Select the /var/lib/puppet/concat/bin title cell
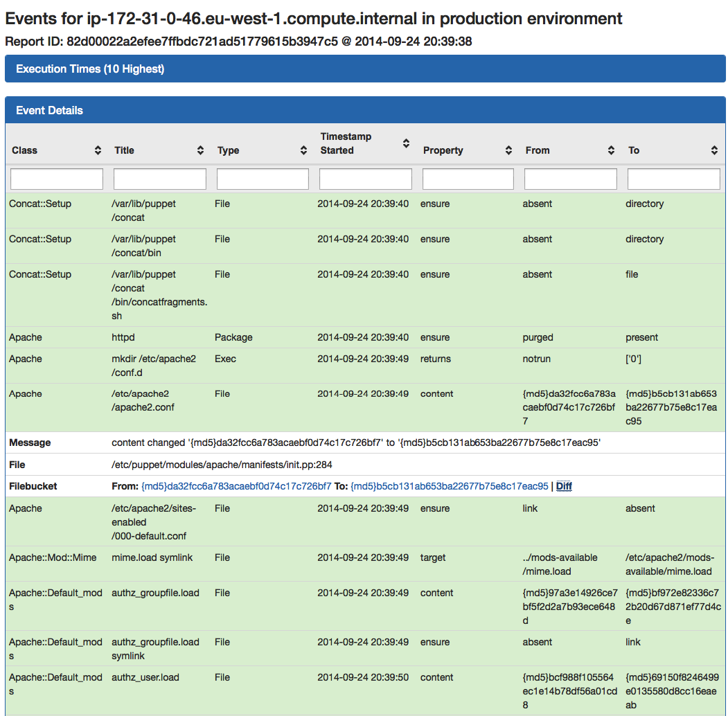This screenshot has width=728, height=716. [x=143, y=246]
